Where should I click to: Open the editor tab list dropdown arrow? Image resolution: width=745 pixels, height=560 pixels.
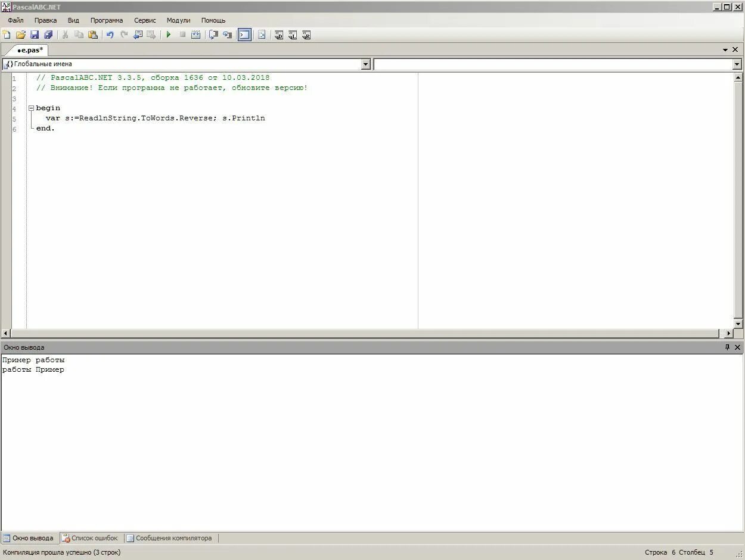725,50
